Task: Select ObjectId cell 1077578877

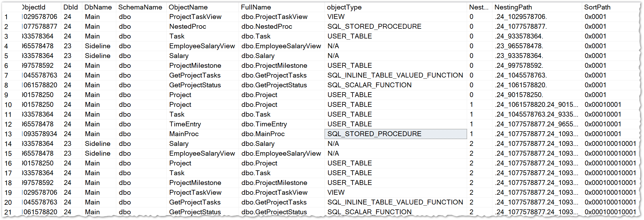Action: 41,26
